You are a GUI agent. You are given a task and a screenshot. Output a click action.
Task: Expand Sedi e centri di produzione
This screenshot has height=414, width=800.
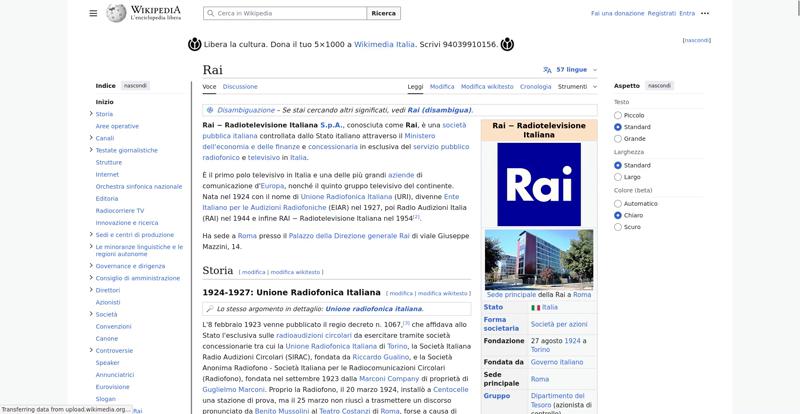point(91,235)
